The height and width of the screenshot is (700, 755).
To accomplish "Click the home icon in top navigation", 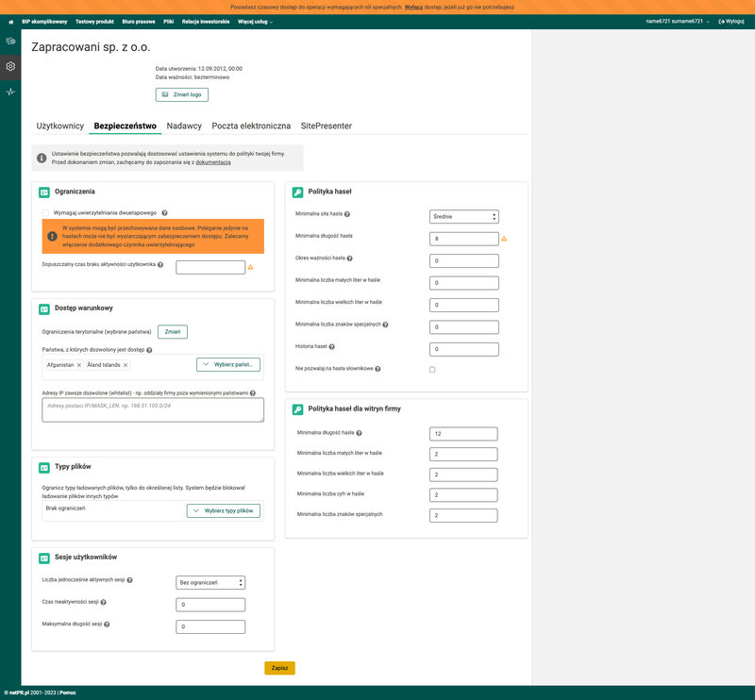I will point(9,21).
